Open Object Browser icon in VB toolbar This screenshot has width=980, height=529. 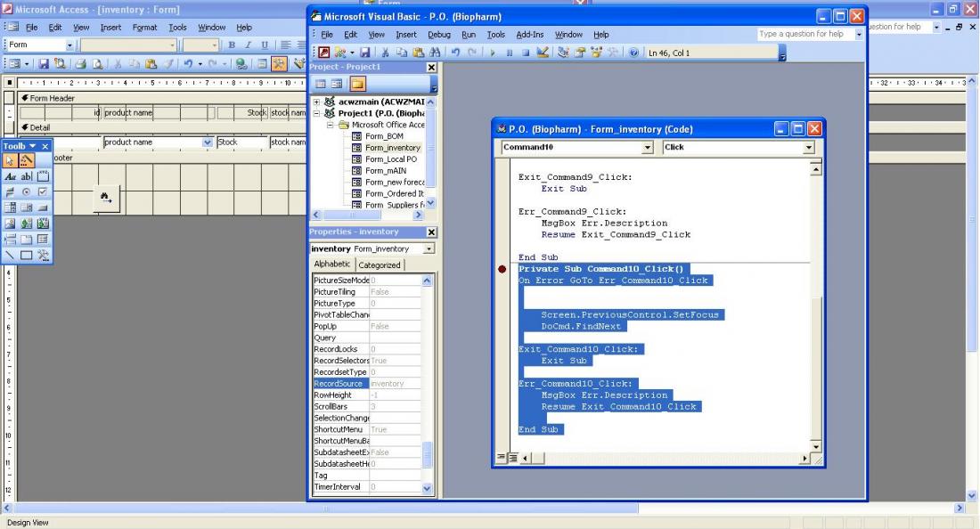[596, 53]
